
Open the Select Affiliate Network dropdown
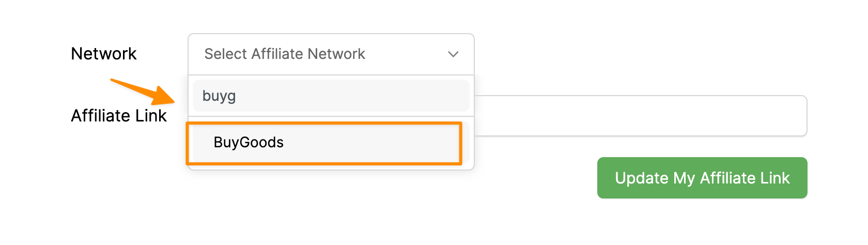(331, 54)
